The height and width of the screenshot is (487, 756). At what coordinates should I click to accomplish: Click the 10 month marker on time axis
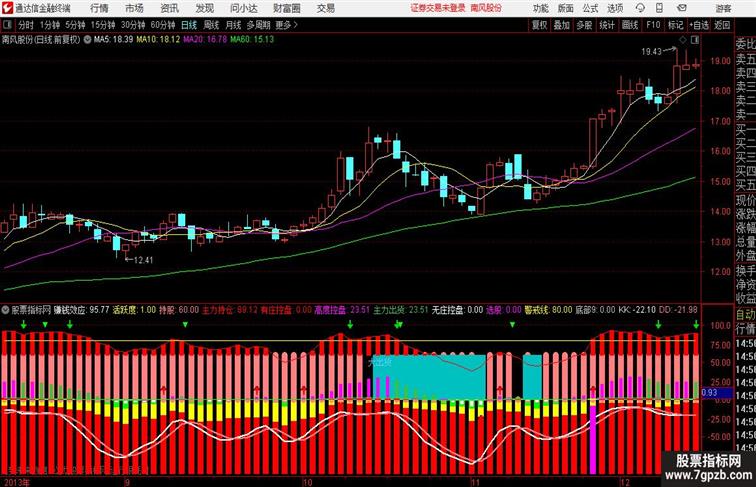[307, 482]
